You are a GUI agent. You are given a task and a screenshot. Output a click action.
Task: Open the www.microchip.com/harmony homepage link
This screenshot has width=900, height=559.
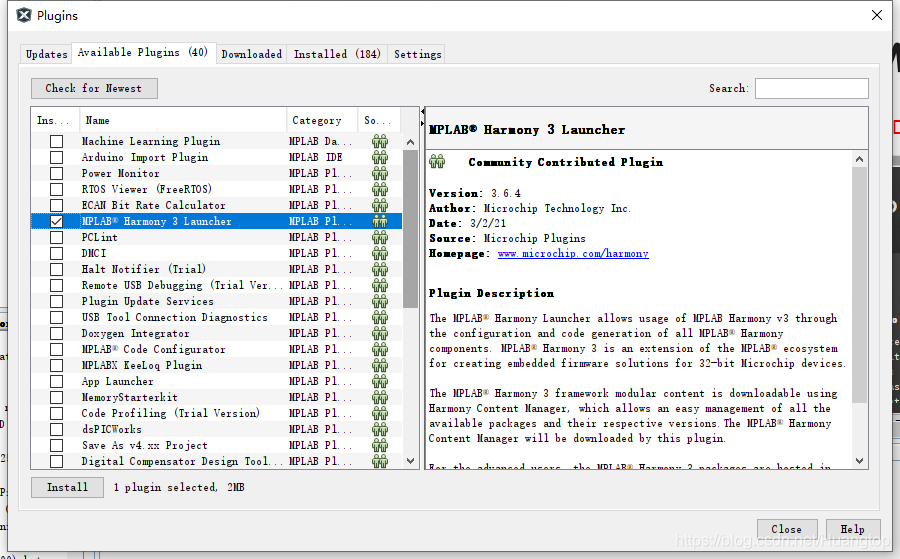tap(573, 254)
